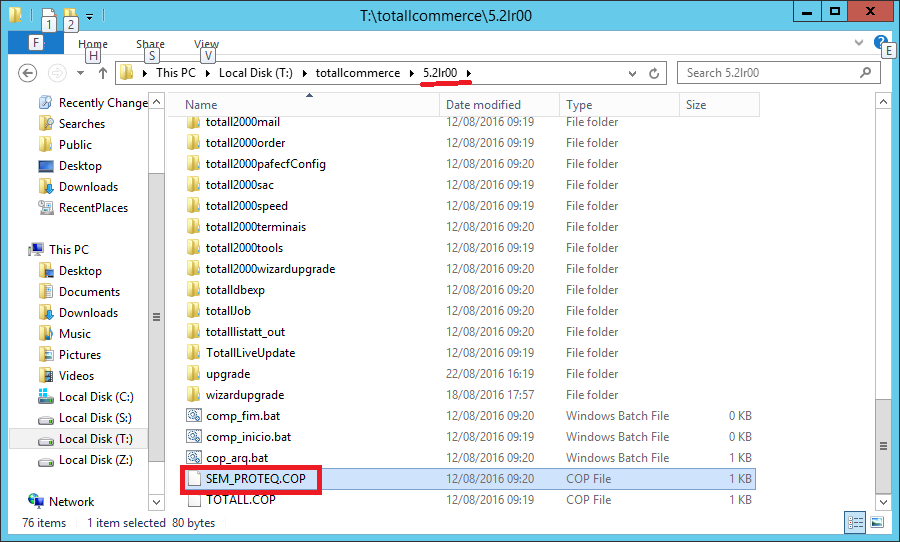Refresh the current folder view
The height and width of the screenshot is (542, 900).
coord(654,73)
